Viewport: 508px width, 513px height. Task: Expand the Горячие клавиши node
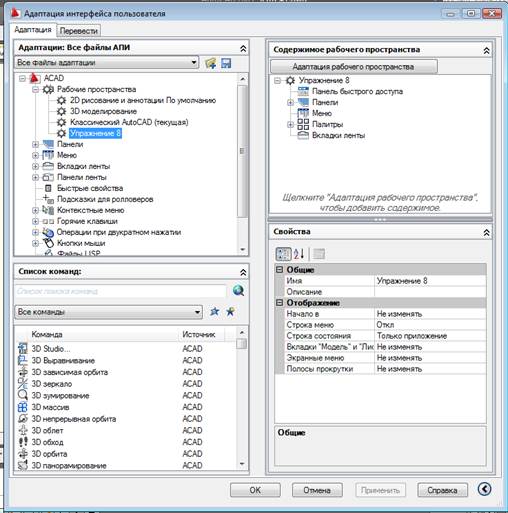[35, 221]
